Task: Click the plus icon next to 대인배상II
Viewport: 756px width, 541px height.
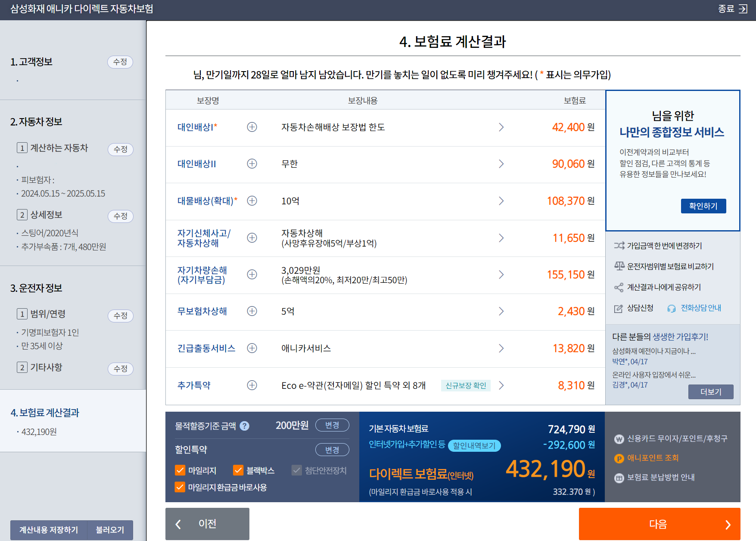Action: (x=252, y=164)
